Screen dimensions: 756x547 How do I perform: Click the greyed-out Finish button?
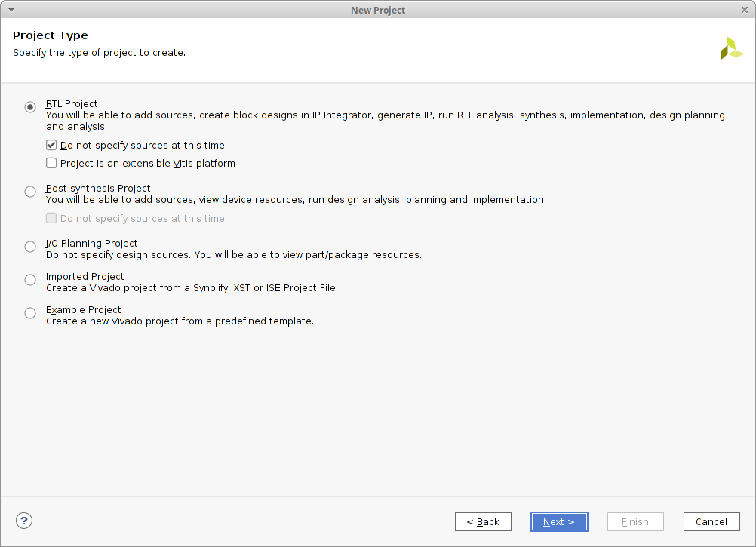(x=635, y=521)
